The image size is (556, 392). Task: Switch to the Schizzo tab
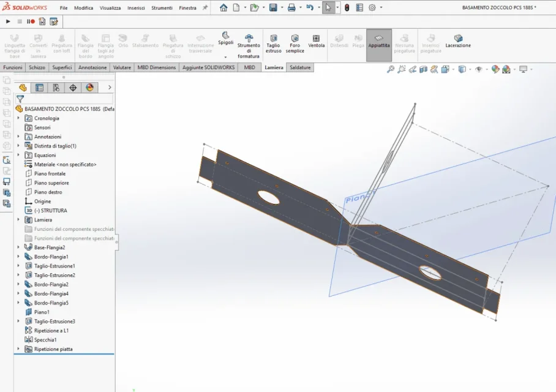coord(37,67)
